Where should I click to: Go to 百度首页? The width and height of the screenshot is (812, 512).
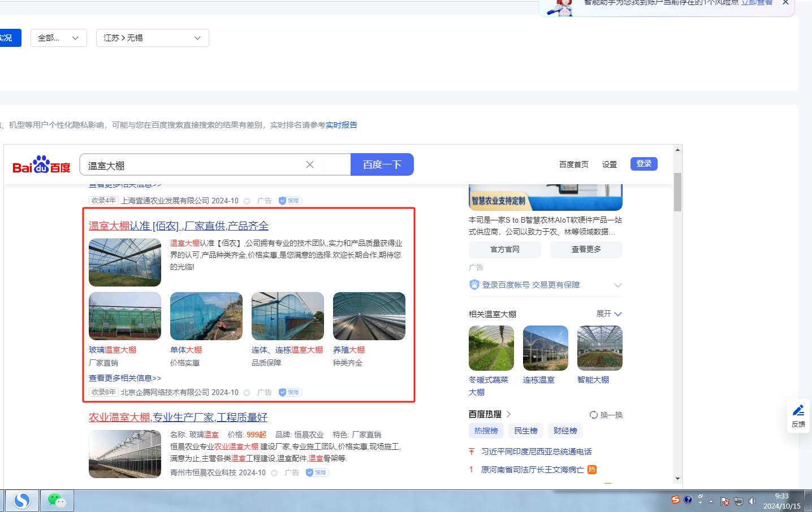574,164
